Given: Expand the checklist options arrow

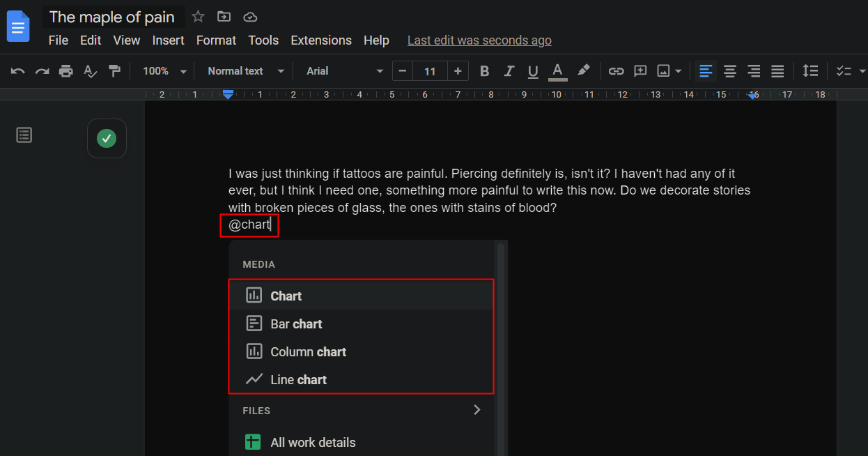Looking at the screenshot, I should (x=862, y=71).
